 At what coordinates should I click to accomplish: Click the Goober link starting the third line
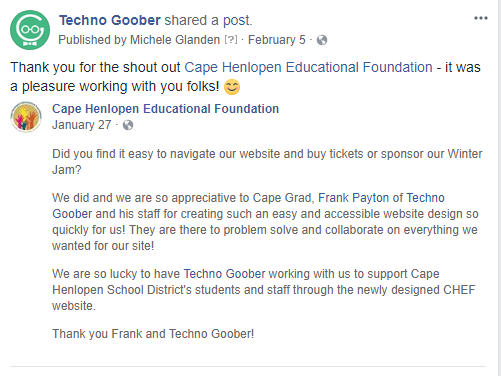click(72, 214)
